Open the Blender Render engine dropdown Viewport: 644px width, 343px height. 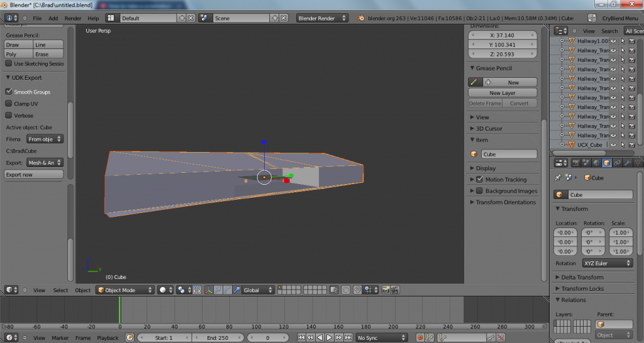click(x=323, y=18)
